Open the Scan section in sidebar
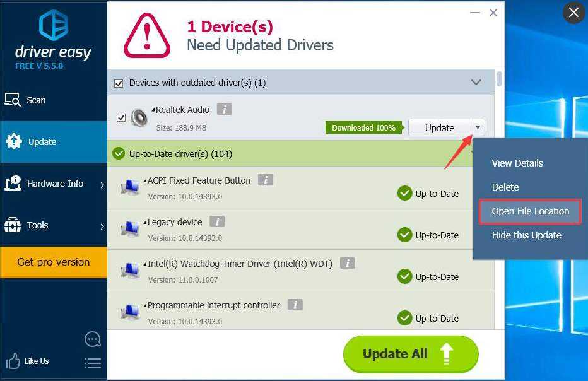Image resolution: width=588 pixels, height=381 pixels. 54,100
